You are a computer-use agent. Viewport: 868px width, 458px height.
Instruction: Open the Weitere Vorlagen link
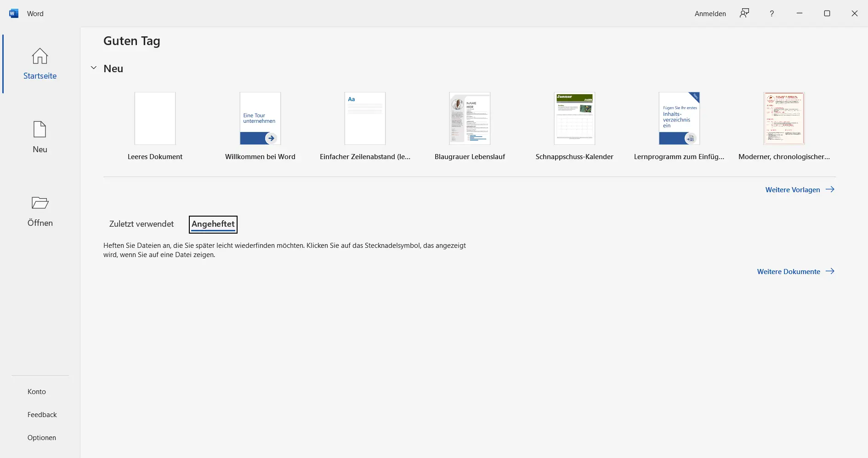click(x=792, y=189)
